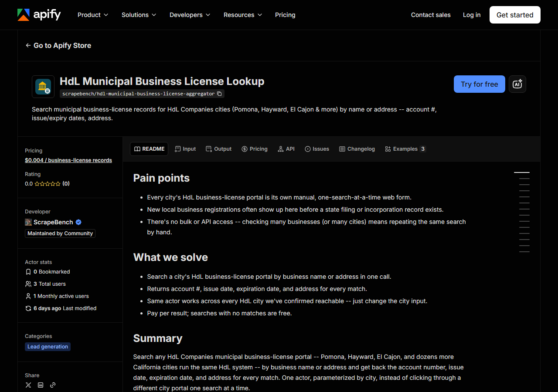This screenshot has height=392, width=558.
Task: Open Lead generation category
Action: [x=48, y=347]
